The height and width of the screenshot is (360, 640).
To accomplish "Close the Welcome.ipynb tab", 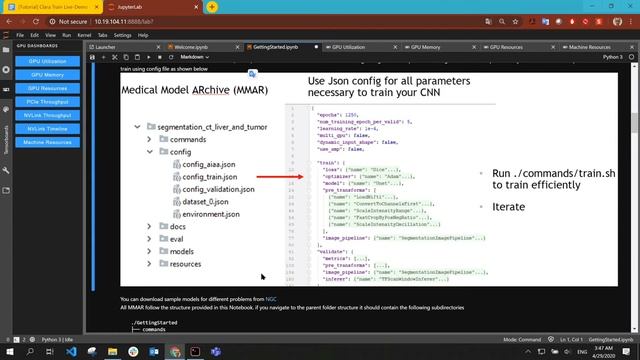I will click(x=238, y=47).
